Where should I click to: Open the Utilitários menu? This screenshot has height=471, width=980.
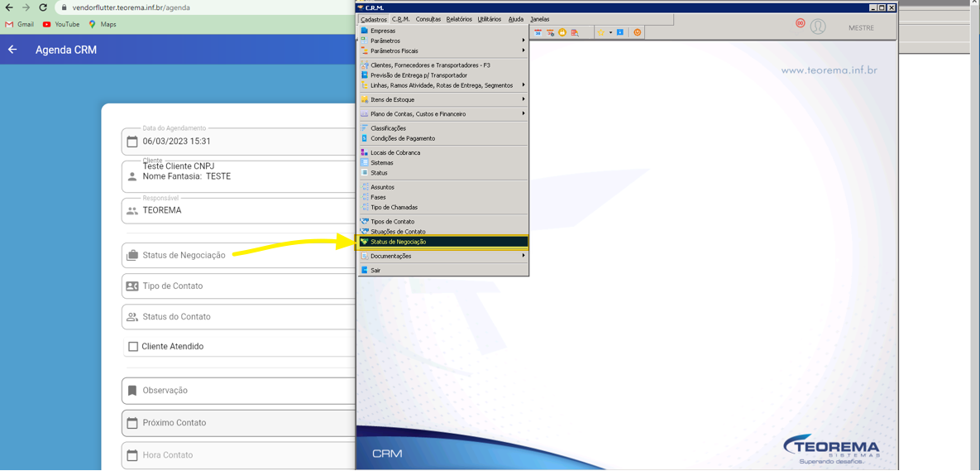pyautogui.click(x=490, y=19)
